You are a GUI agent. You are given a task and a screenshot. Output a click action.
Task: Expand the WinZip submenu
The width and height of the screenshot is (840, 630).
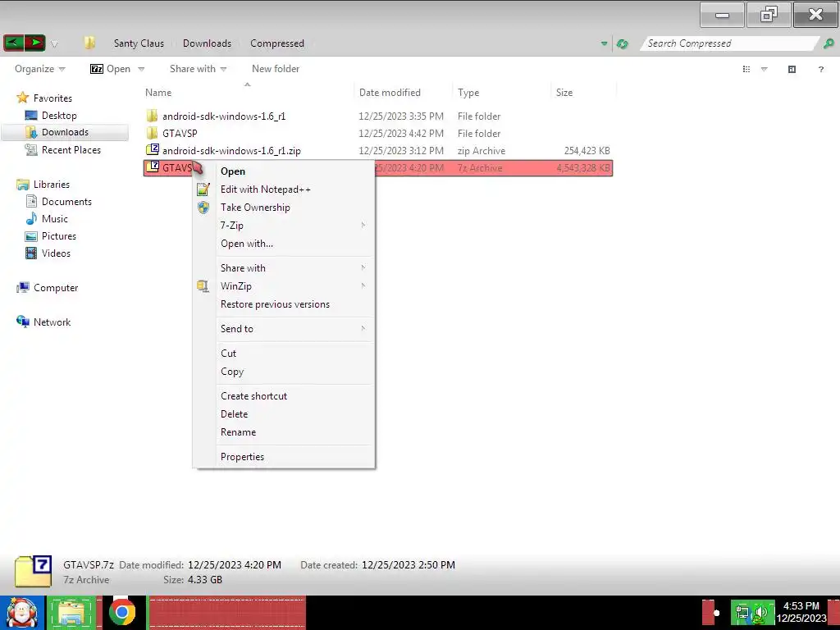[284, 286]
